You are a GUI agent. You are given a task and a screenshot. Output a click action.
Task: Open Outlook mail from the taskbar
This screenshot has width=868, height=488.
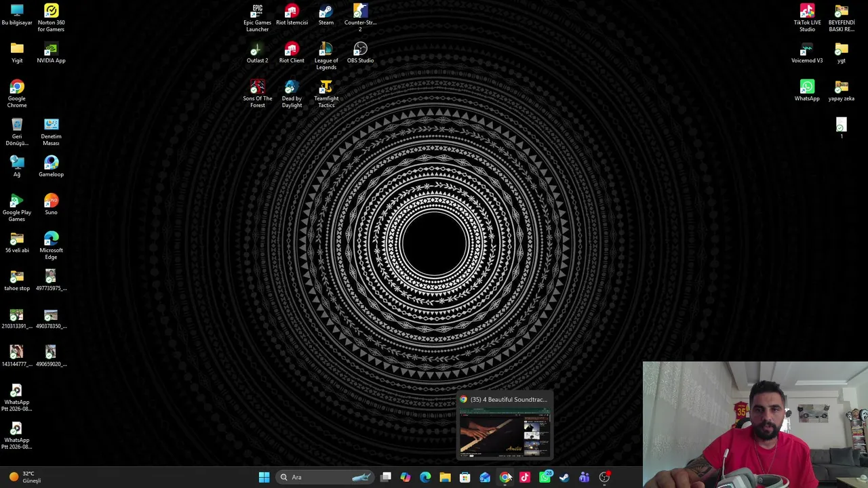point(485,477)
